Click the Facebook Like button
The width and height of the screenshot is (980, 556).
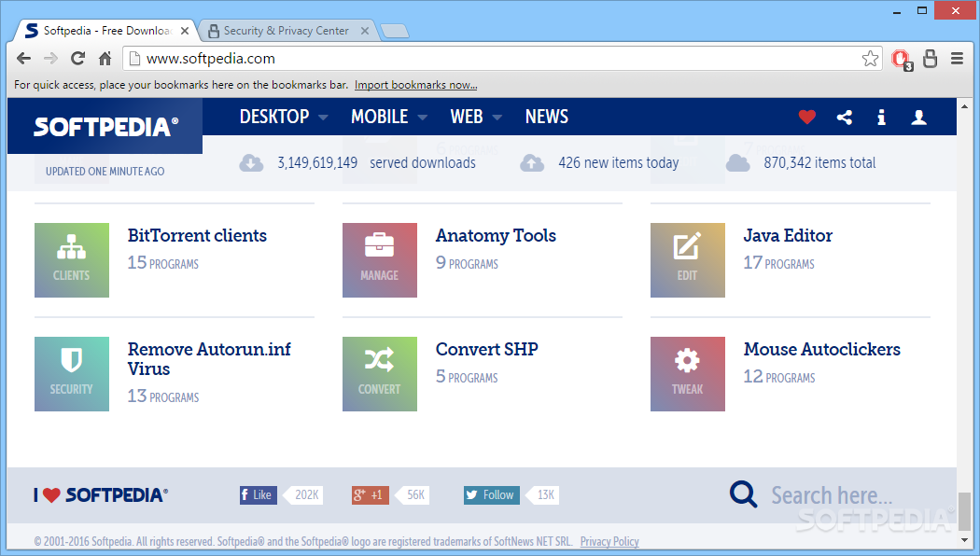(x=259, y=494)
